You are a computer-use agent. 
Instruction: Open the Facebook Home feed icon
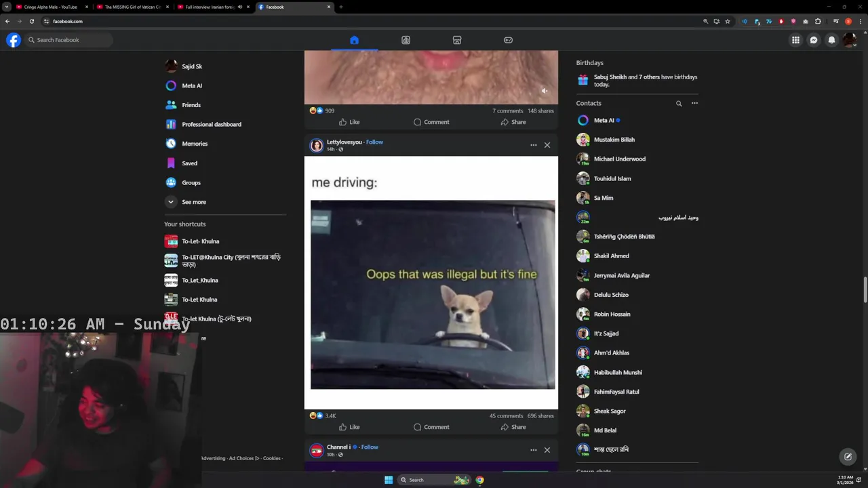(x=354, y=40)
